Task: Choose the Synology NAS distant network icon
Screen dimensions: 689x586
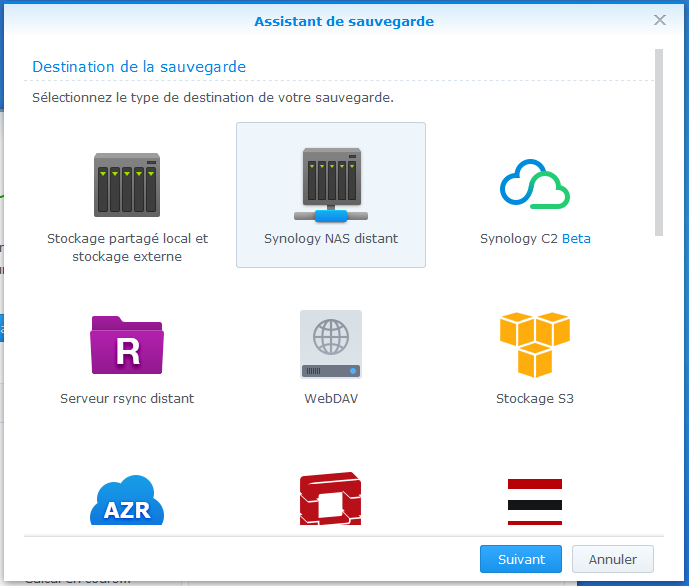Action: [x=330, y=185]
